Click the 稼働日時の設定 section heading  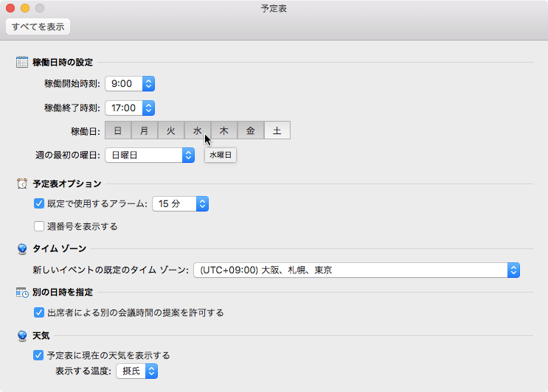(63, 63)
